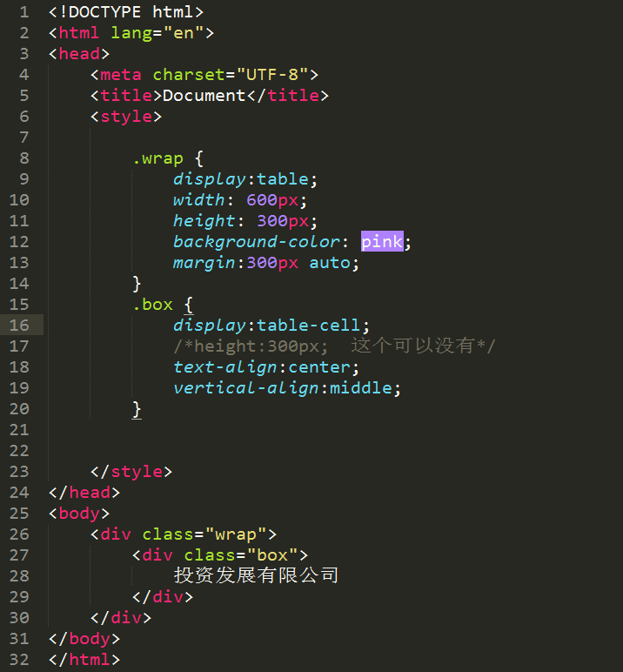Click the closing body tag
This screenshot has width=623, height=672.
point(84,639)
